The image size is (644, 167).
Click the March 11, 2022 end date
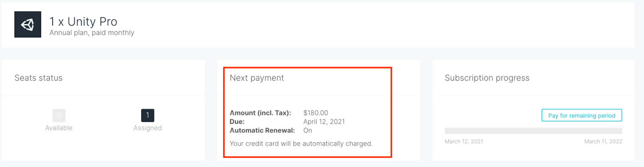603,142
